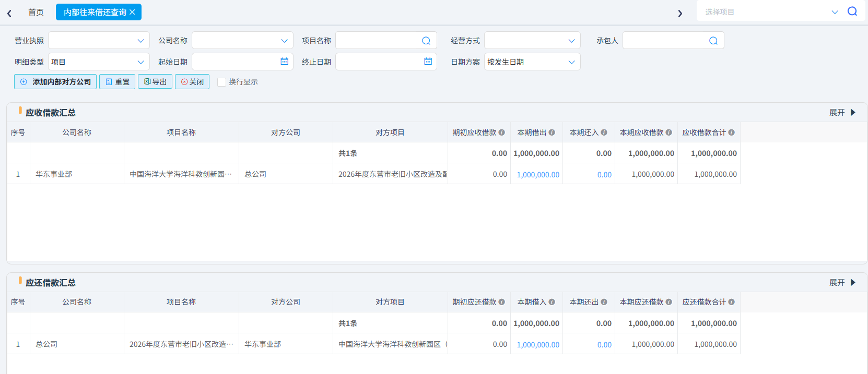Click info icon beside 本期还入

pyautogui.click(x=604, y=132)
